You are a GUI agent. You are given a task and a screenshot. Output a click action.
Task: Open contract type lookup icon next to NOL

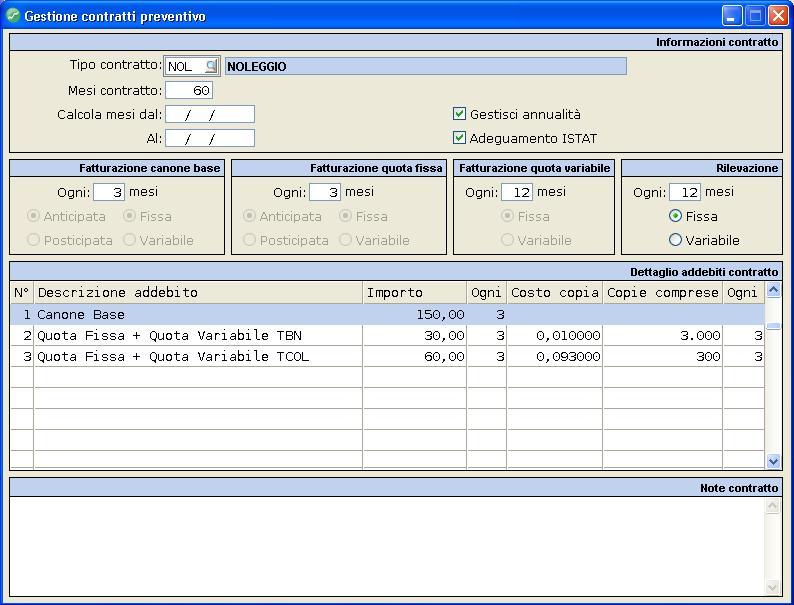point(211,66)
